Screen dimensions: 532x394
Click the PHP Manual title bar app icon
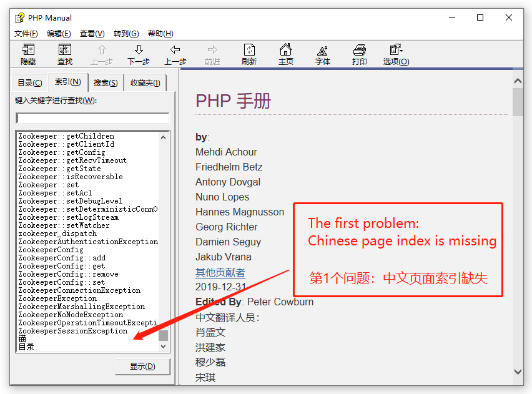(x=20, y=17)
